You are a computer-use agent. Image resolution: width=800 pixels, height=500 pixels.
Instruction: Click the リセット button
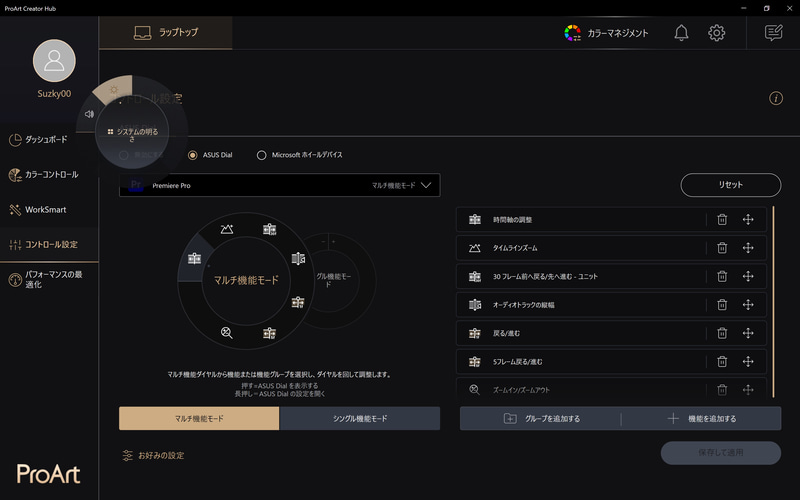[x=731, y=185]
